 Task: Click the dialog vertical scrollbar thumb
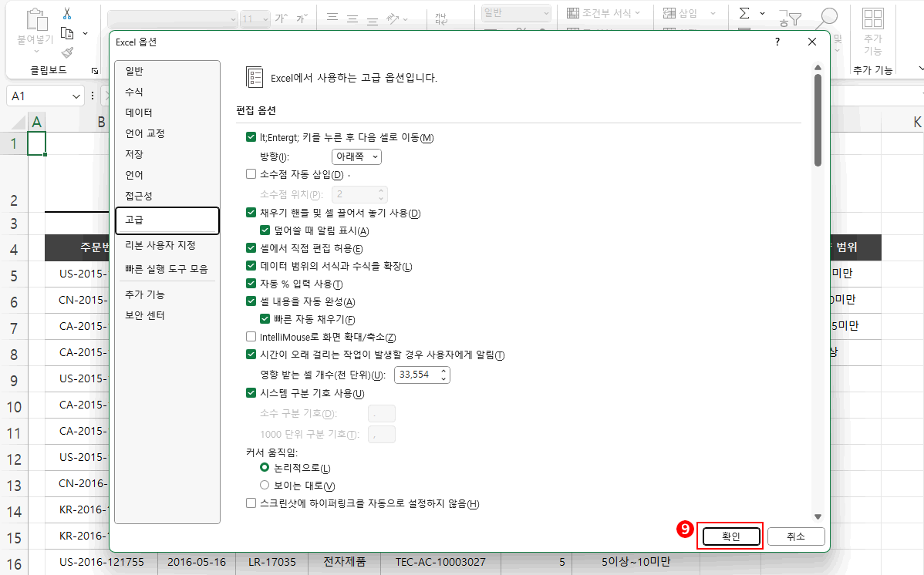coord(818,120)
